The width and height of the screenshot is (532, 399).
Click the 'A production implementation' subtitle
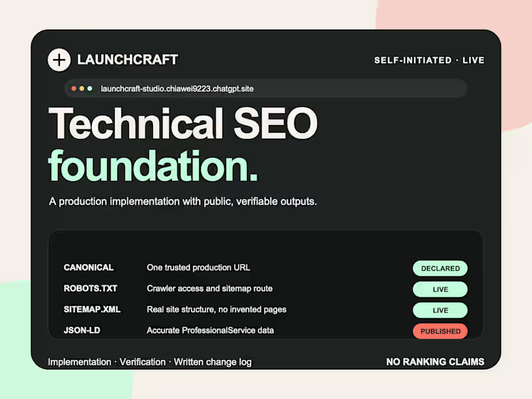[x=183, y=201]
